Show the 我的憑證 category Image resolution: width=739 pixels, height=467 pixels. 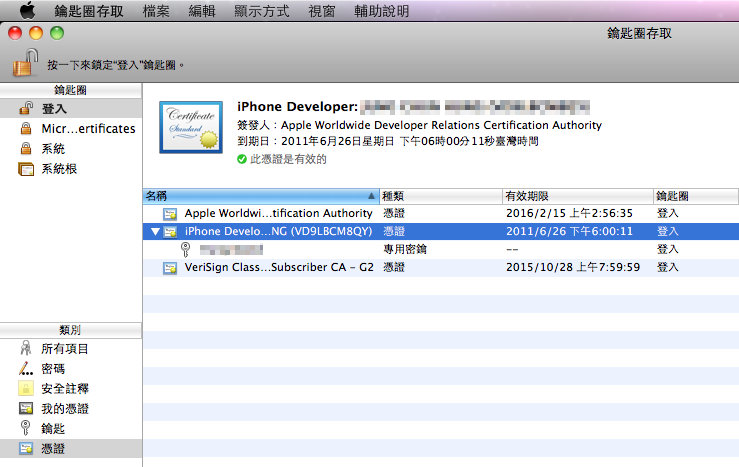[x=64, y=409]
